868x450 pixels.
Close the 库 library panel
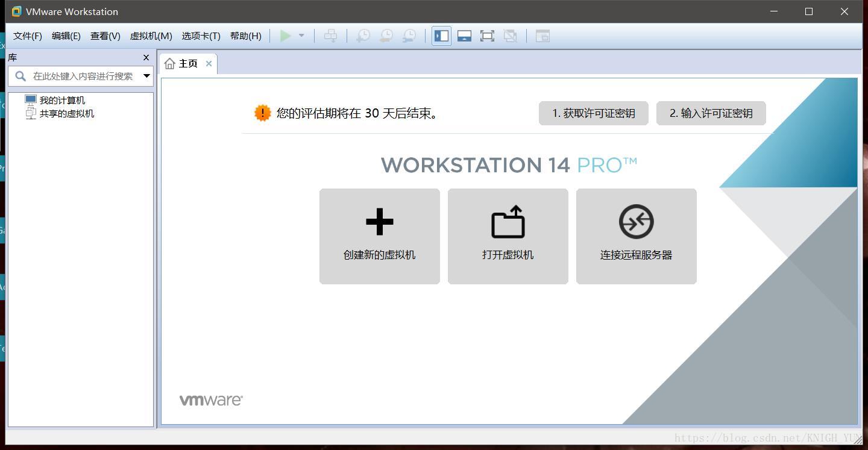146,58
